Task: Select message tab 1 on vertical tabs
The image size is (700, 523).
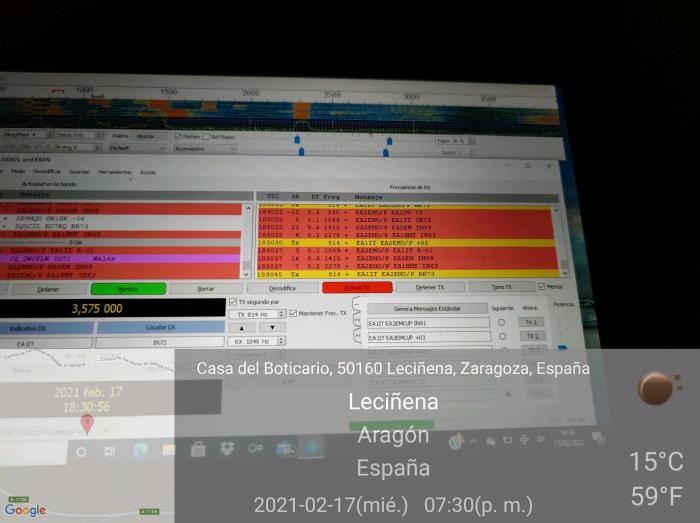Action: (356, 305)
